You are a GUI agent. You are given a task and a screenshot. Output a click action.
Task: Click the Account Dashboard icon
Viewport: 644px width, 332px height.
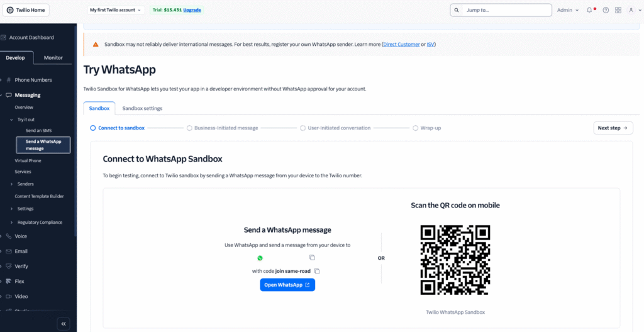tap(3, 37)
